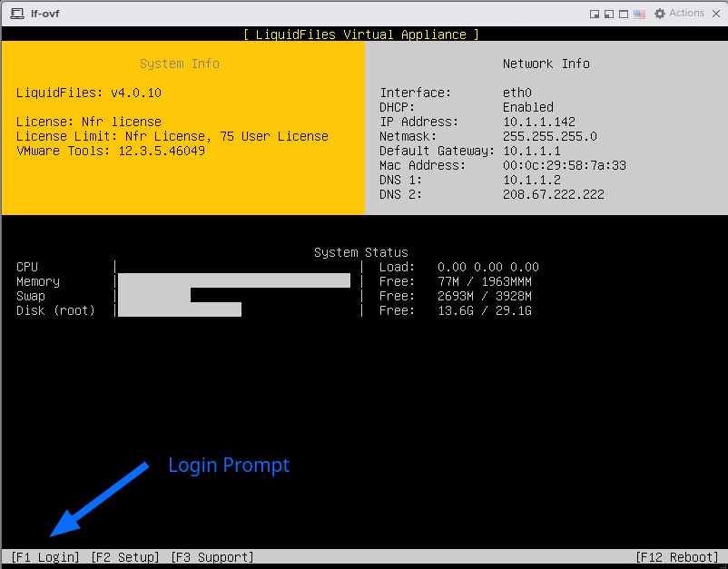The height and width of the screenshot is (569, 728).
Task: Click the Disk (root) usage bar
Action: point(179,309)
